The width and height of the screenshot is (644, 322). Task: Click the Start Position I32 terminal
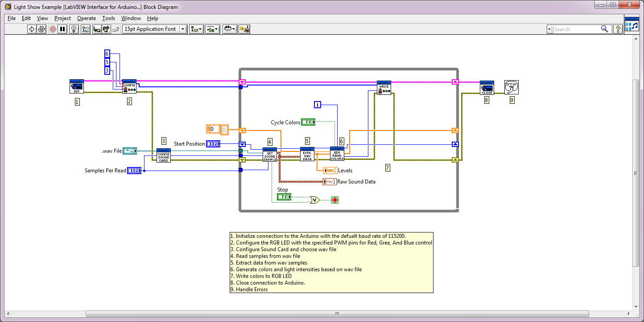tap(214, 144)
